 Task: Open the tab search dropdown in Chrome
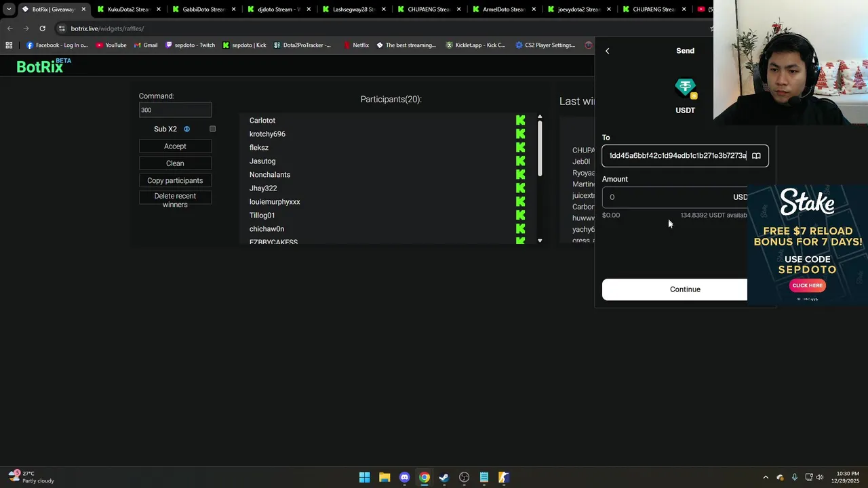pyautogui.click(x=9, y=9)
